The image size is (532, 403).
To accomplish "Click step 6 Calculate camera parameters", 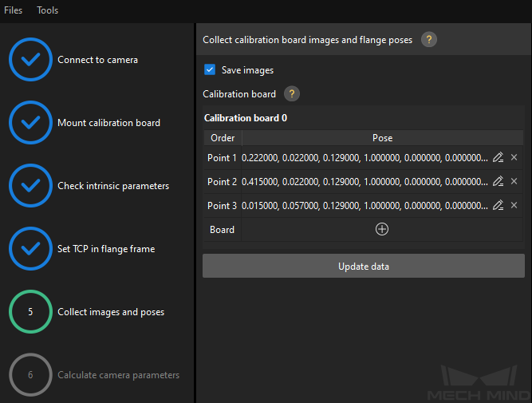I will [94, 375].
